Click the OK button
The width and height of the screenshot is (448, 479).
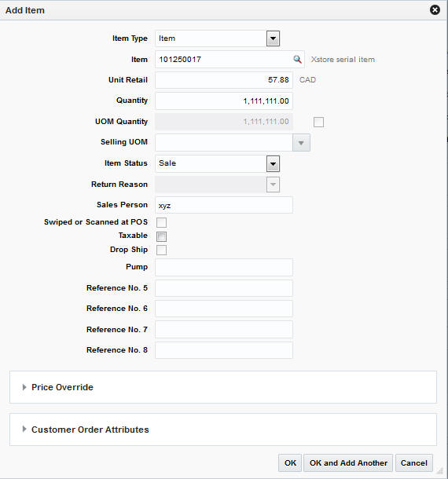click(290, 463)
